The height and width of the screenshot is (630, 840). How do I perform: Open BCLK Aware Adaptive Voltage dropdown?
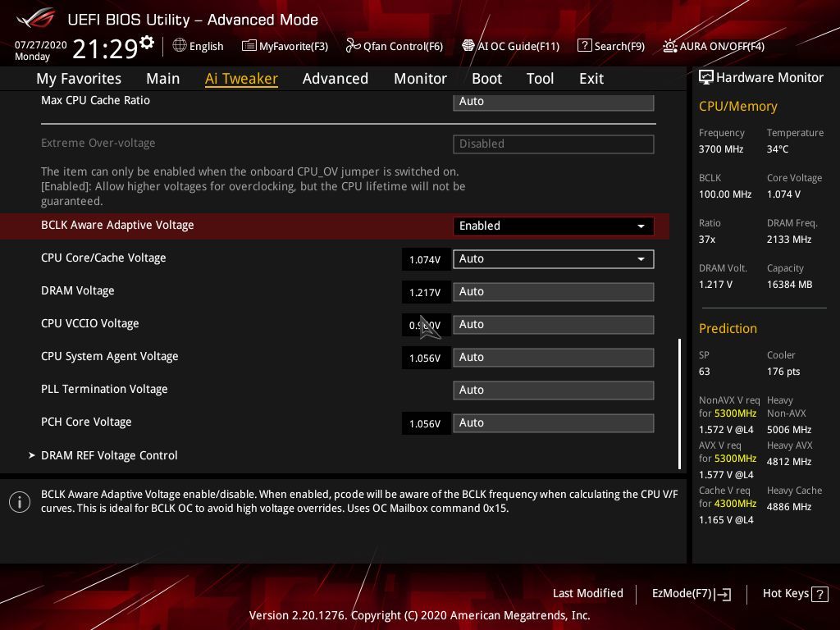point(554,226)
